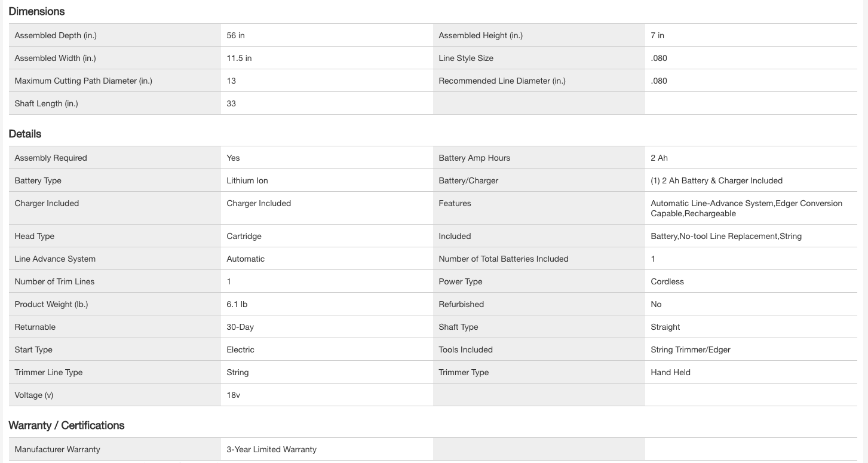Click the 3-Year Limited Warranty text
Image resolution: width=868 pixels, height=463 pixels.
[271, 449]
